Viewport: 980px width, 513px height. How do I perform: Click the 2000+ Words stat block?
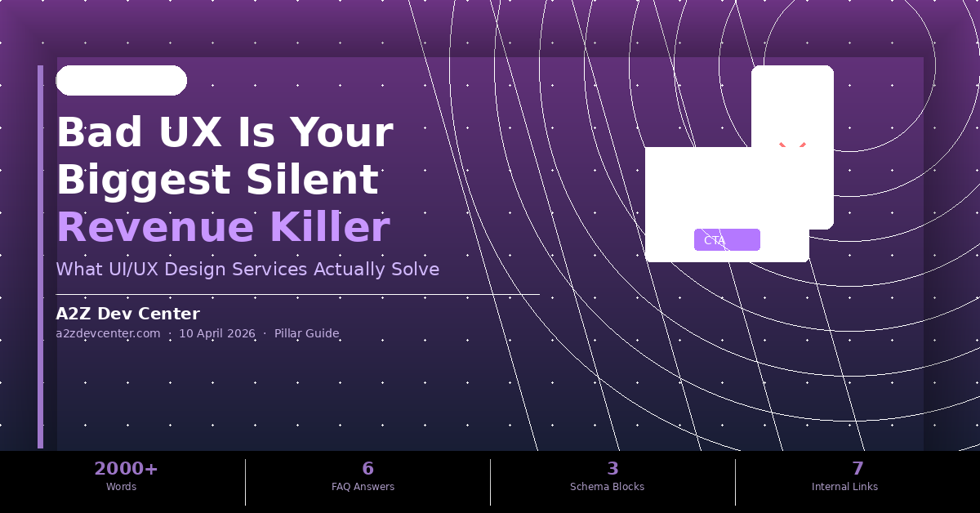click(x=122, y=475)
